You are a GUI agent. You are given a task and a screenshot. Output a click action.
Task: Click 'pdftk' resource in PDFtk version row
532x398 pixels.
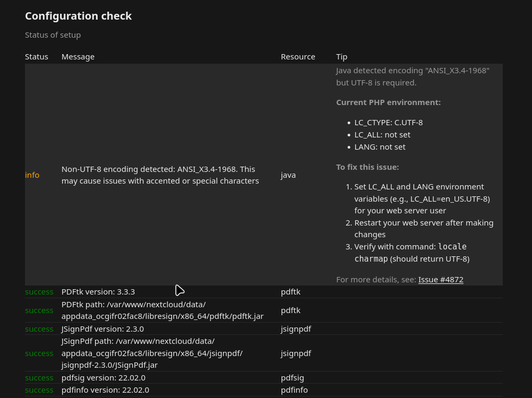tap(291, 292)
